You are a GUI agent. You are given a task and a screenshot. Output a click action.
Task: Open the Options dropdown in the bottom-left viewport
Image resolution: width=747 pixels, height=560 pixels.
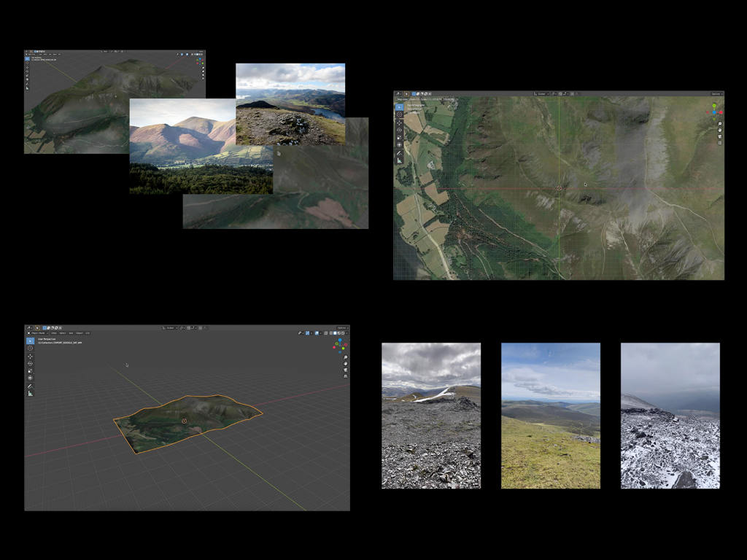pos(343,328)
